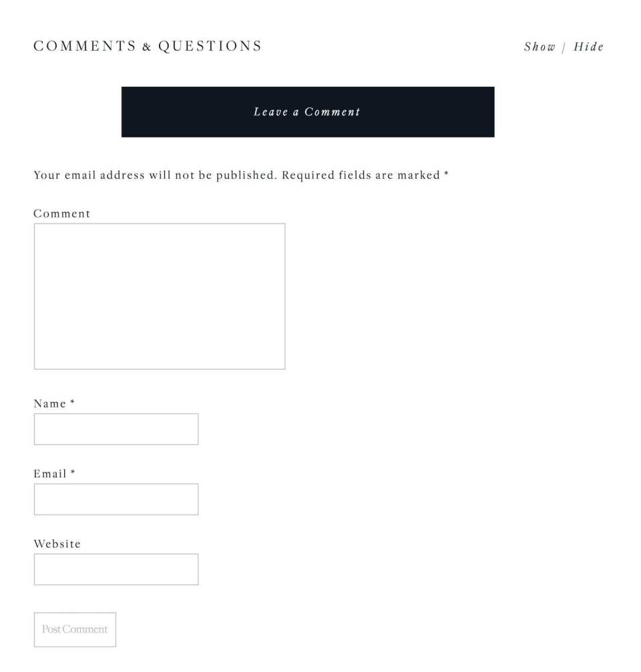
Task: Click the Comments & Questions heading
Action: click(x=148, y=46)
